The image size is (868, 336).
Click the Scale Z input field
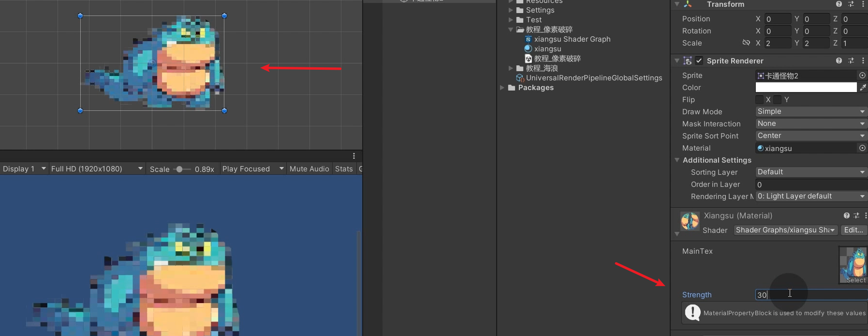pos(855,43)
